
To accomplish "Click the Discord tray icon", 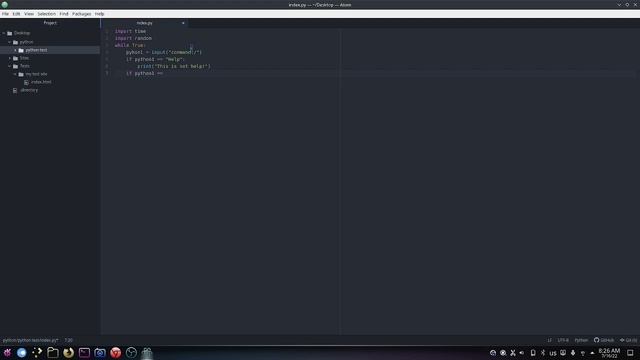I will coord(563,353).
